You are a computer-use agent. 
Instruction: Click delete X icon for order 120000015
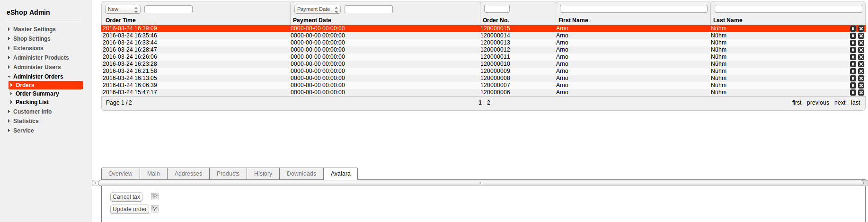pos(861,28)
